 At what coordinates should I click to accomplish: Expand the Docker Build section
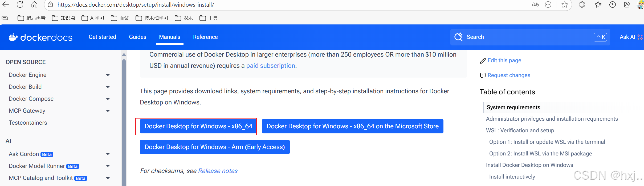coord(108,87)
